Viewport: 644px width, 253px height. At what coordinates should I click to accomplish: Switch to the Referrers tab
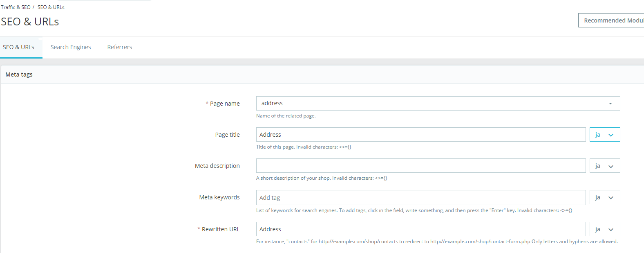pyautogui.click(x=120, y=47)
